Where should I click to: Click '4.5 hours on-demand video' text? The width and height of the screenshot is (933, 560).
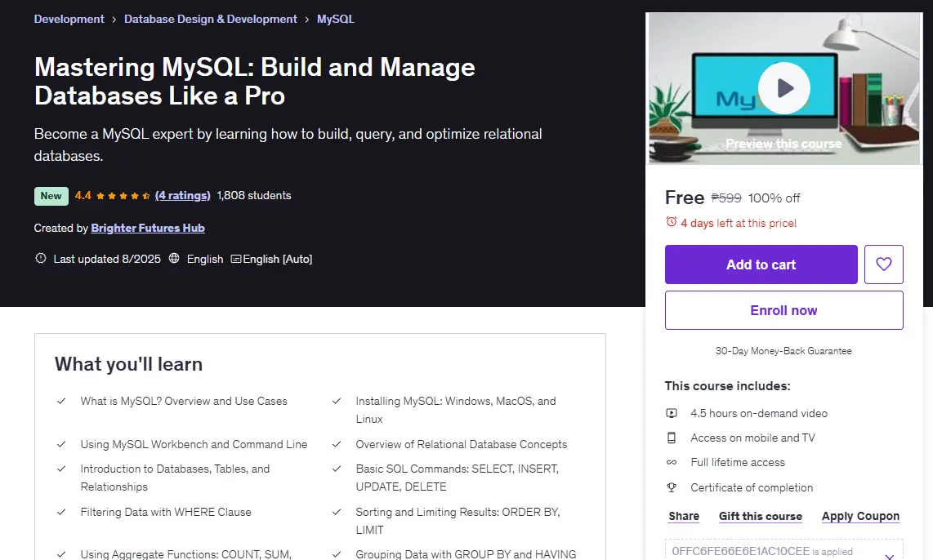759,413
